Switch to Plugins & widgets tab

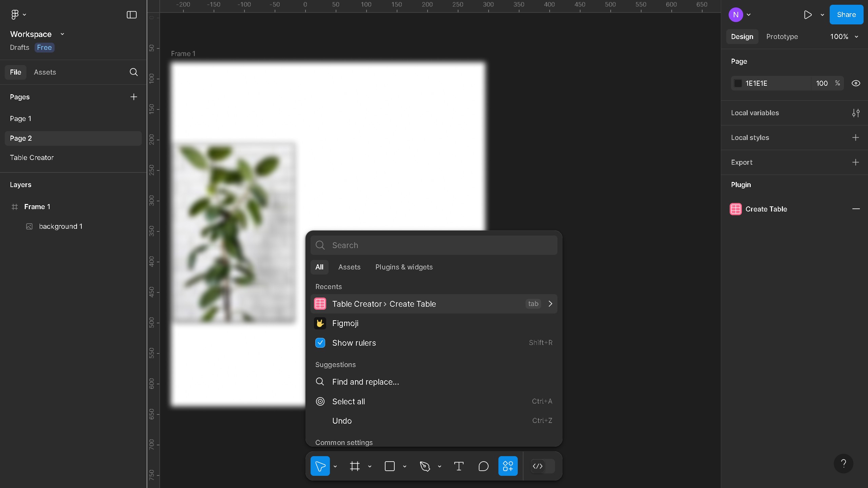tap(404, 267)
